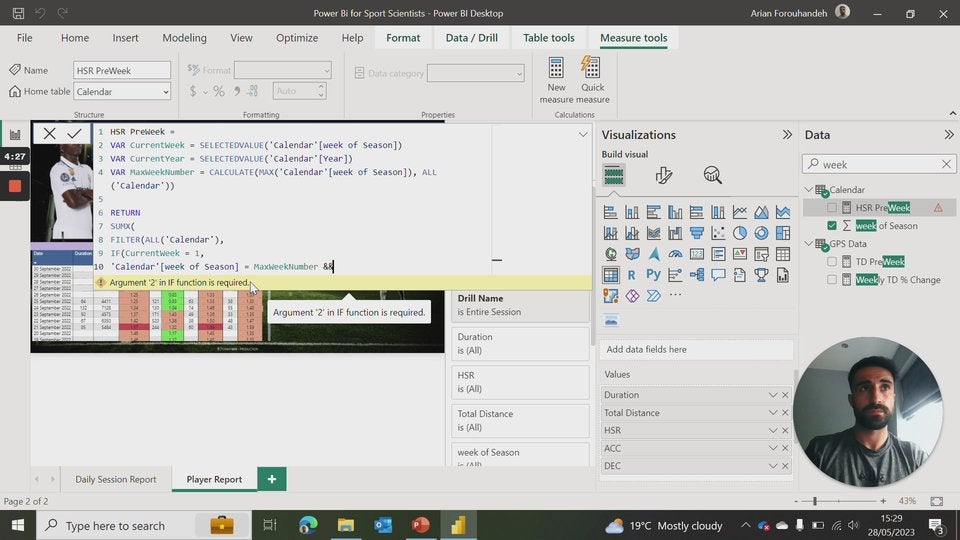The image size is (960, 540).
Task: Open more visuals ellipsis menu
Action: pos(675,295)
